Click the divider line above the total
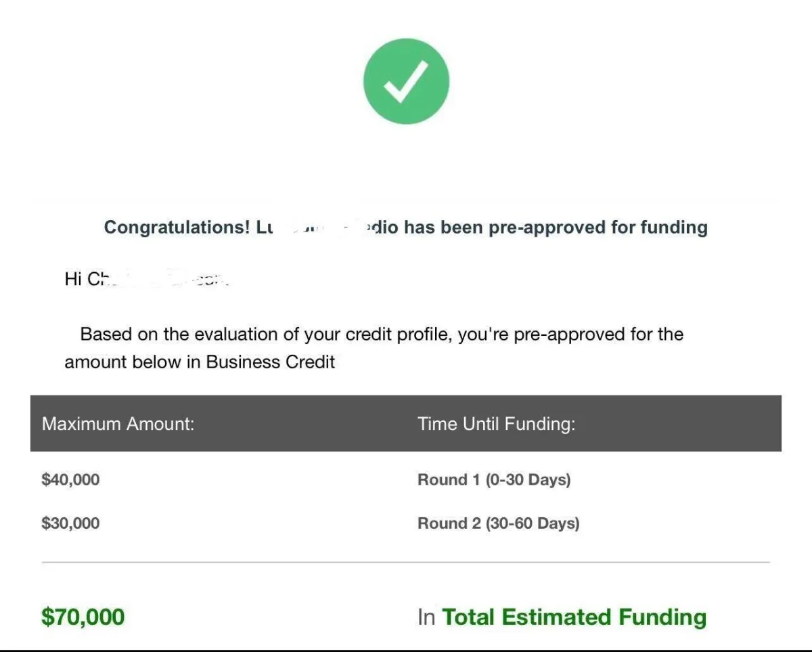The image size is (812, 652). click(406, 562)
